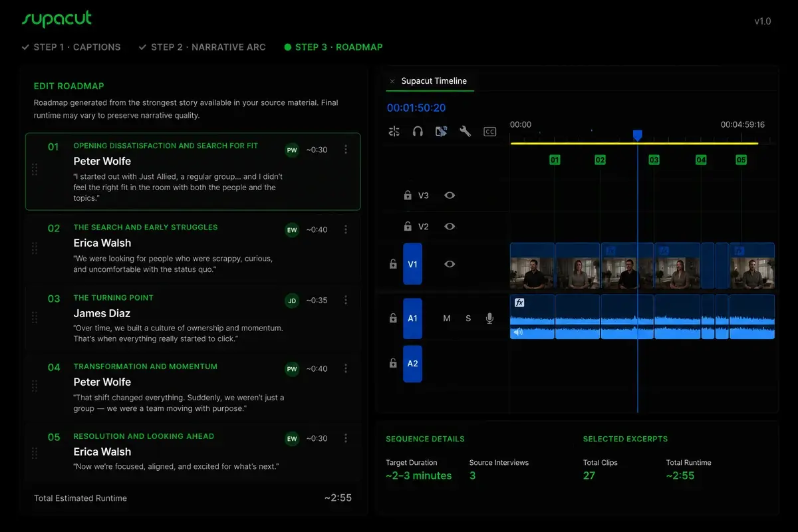This screenshot has height=532, width=798.
Task: Click the Supacut logo
Action: point(57,19)
